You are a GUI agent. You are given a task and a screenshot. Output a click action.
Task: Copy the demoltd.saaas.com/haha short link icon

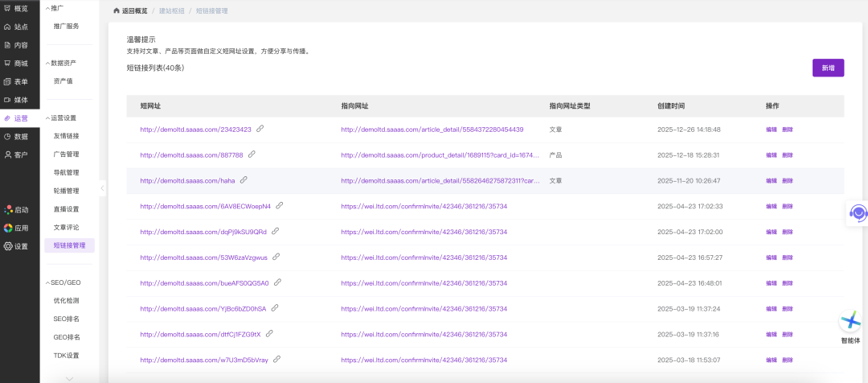[x=244, y=180]
